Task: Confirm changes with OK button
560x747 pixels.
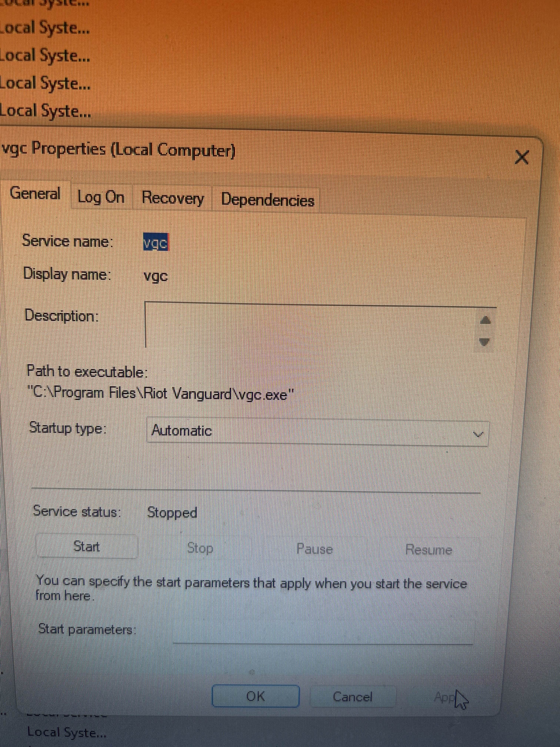Action: pyautogui.click(x=256, y=696)
